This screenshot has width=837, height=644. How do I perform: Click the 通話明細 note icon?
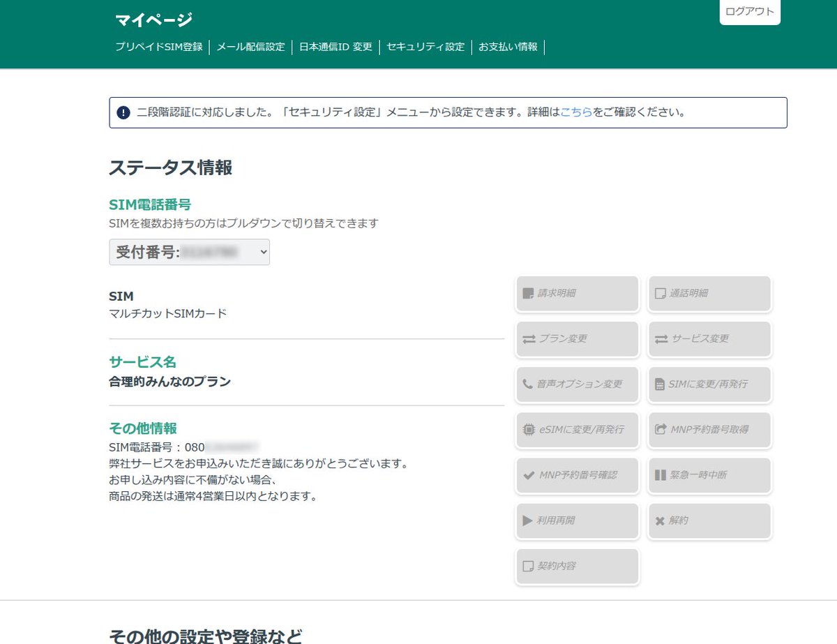661,294
